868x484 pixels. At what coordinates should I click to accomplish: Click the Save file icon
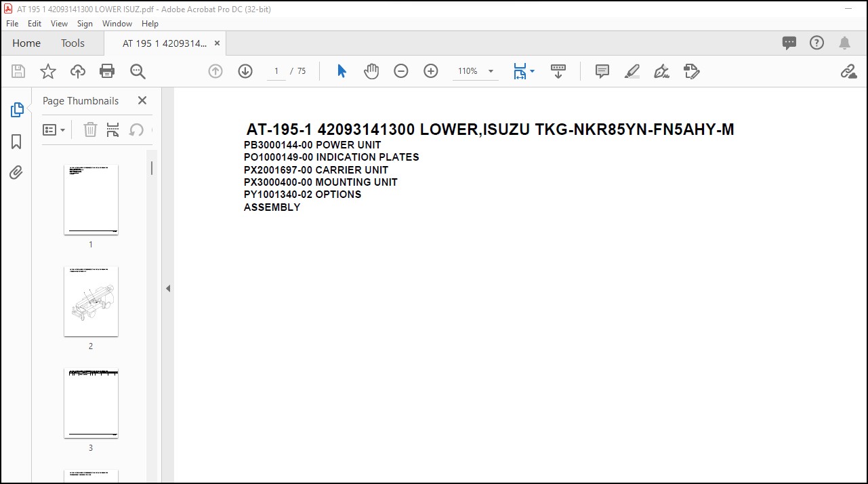click(x=18, y=71)
